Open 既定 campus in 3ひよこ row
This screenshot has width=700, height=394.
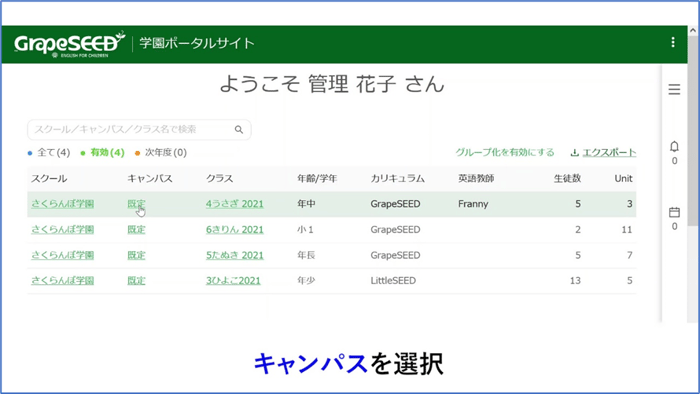point(136,281)
